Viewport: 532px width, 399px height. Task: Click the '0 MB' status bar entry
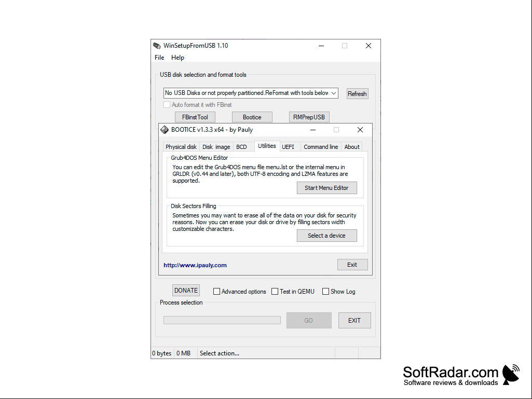tap(184, 353)
